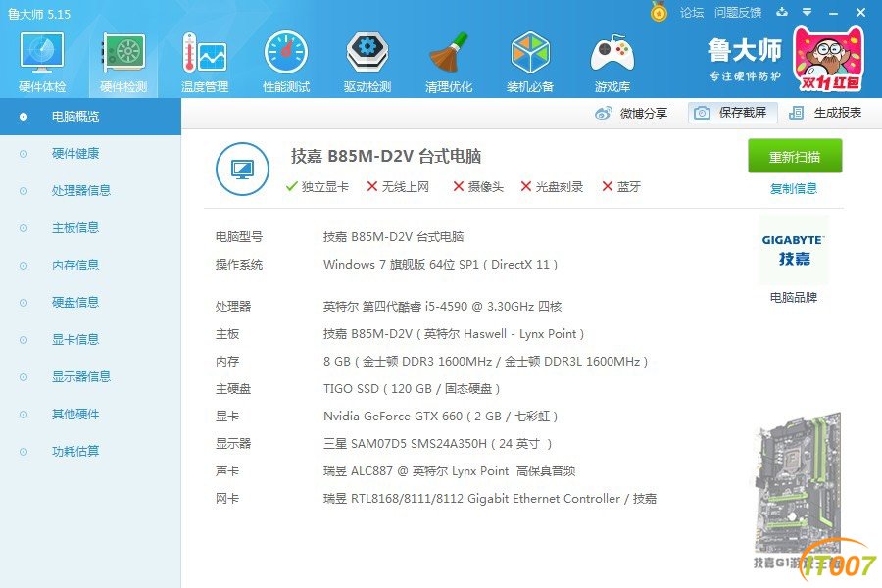The height and width of the screenshot is (588, 882).
Task: Click the heading 技嘉 B85M-D2V 台式电脑
Action: [386, 157]
